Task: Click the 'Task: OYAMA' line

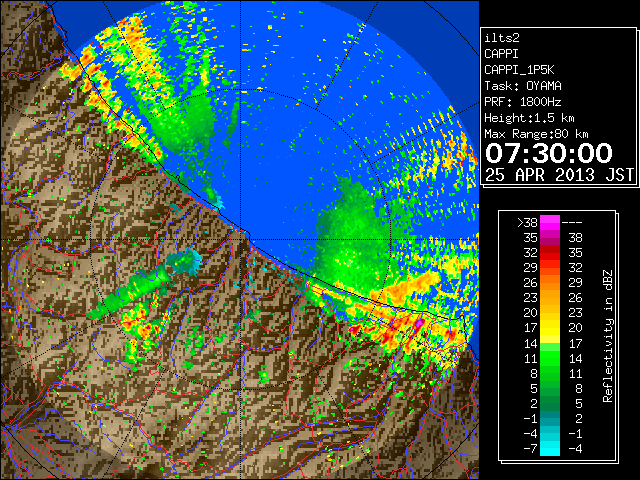Action: (x=523, y=86)
